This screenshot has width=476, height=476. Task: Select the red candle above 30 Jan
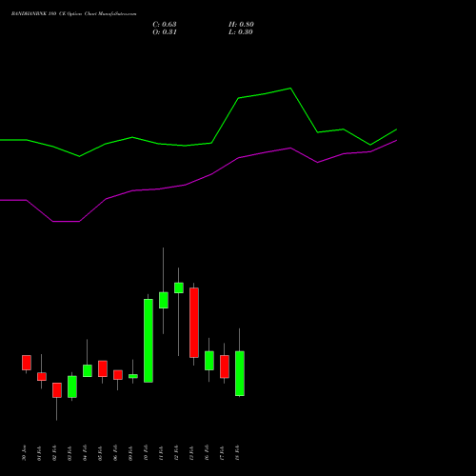[27, 363]
